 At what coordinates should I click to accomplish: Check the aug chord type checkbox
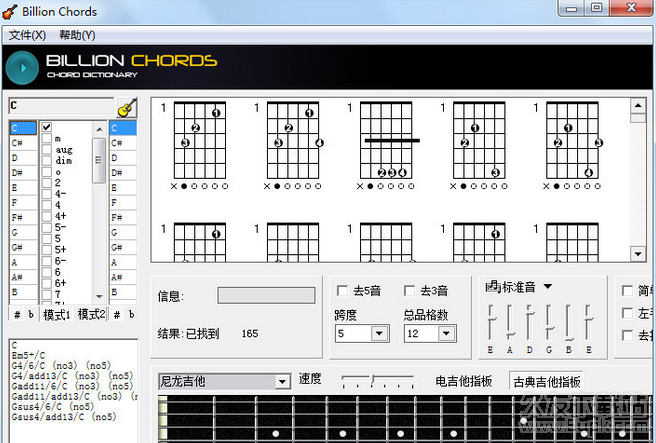pos(47,149)
